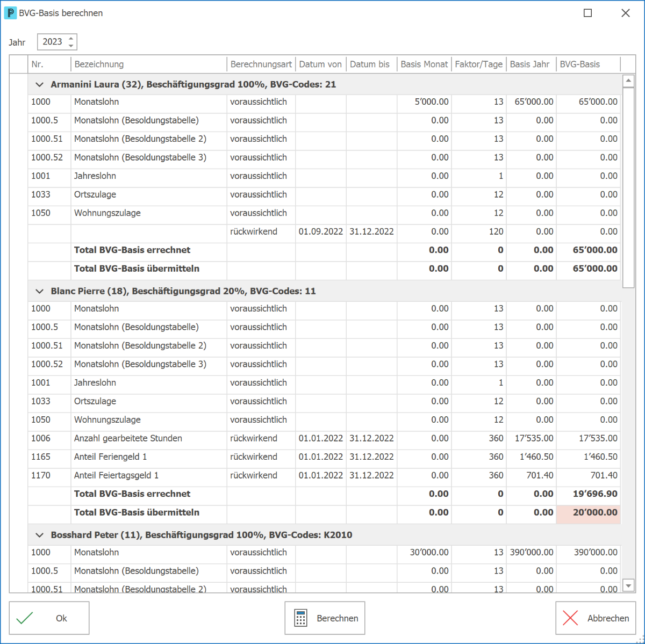This screenshot has height=644, width=645.
Task: Click the Berechnen calculator button
Action: pyautogui.click(x=325, y=618)
